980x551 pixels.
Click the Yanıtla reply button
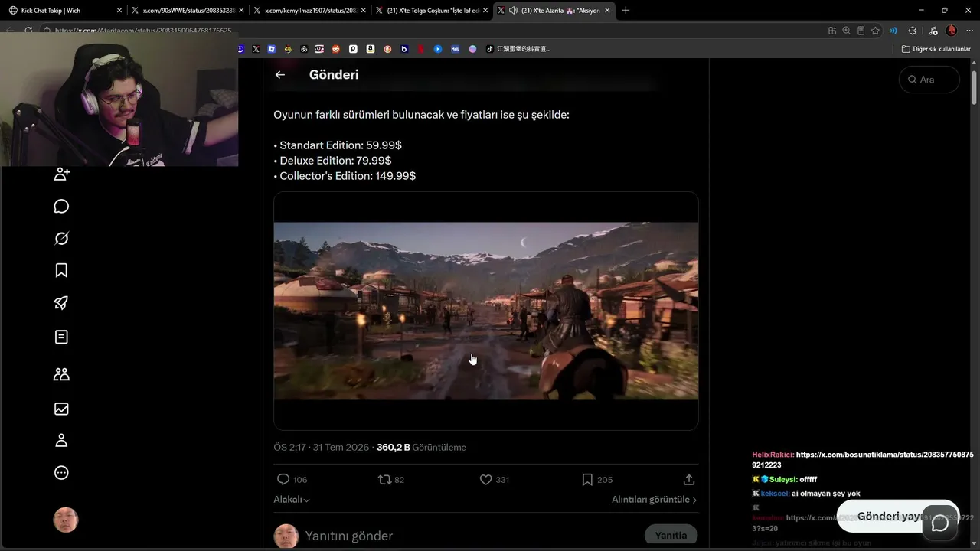pos(671,536)
